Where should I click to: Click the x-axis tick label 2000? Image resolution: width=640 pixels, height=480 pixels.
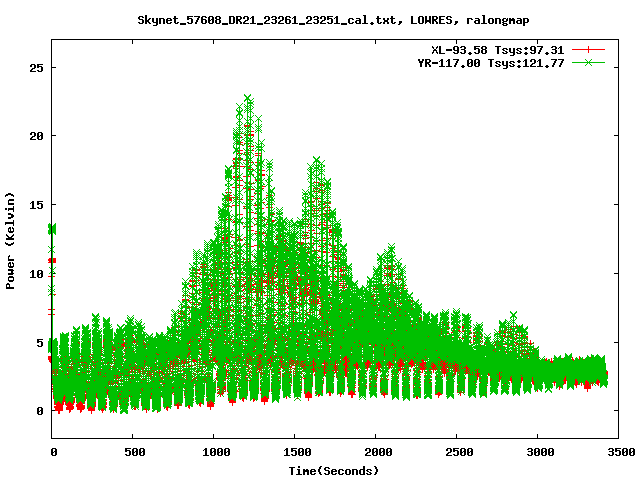click(378, 452)
